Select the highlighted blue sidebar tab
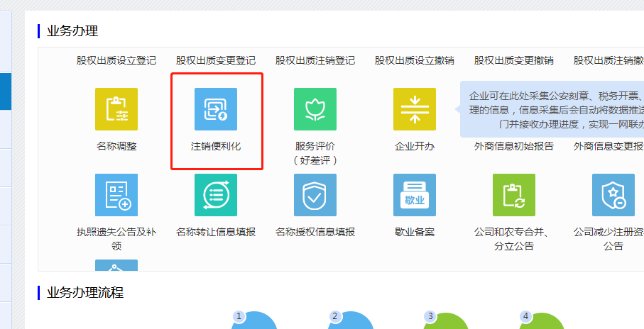This screenshot has height=329, width=644. pos(6,91)
